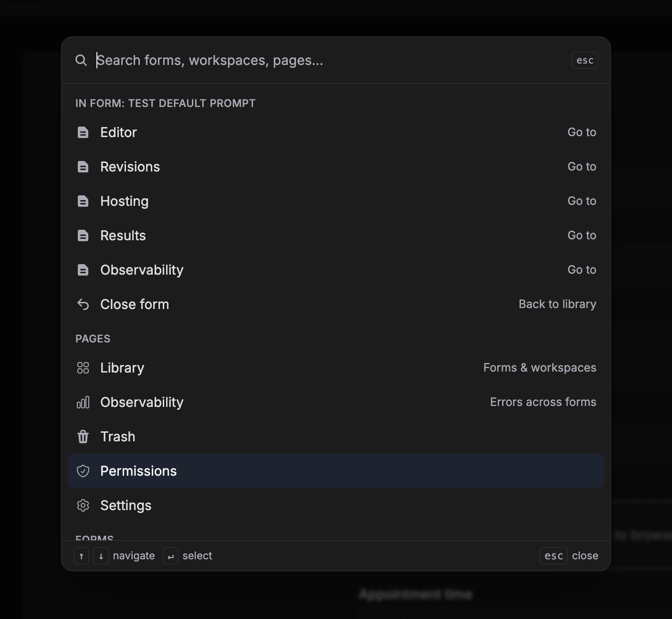The height and width of the screenshot is (619, 672).
Task: Click the select label in footer
Action: tap(197, 556)
